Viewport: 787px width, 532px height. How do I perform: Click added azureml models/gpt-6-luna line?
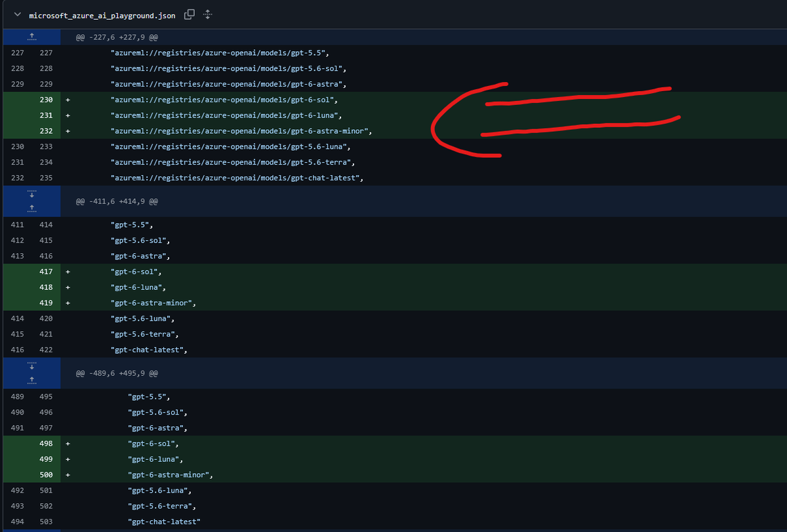pos(227,115)
